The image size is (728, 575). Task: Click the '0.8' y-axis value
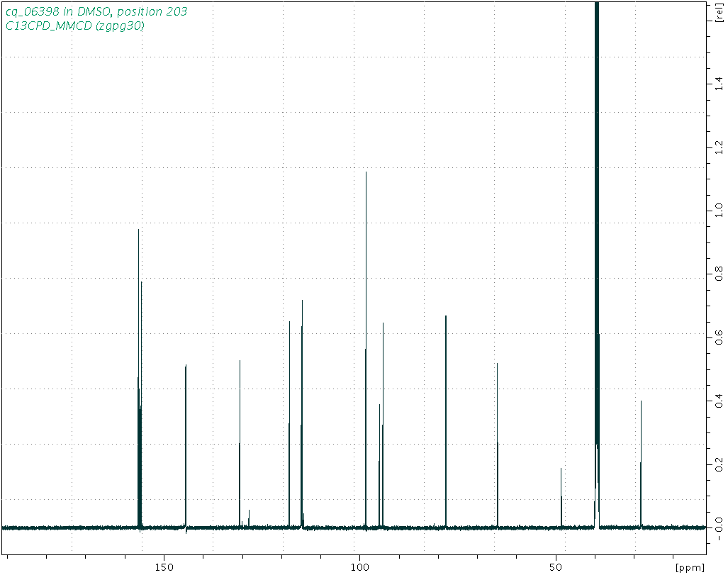point(719,273)
